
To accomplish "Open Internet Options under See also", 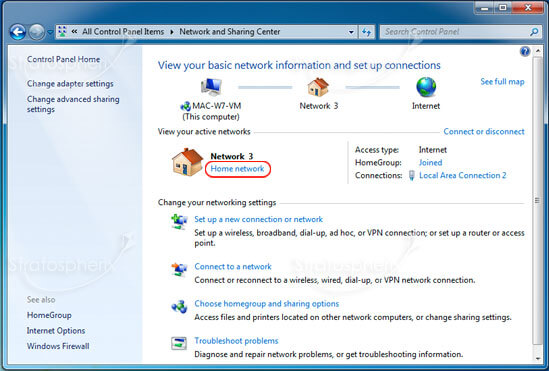I will pos(56,330).
